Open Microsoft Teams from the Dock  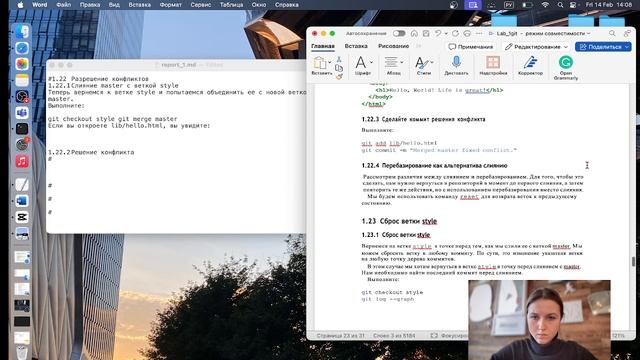pyautogui.click(x=22, y=113)
